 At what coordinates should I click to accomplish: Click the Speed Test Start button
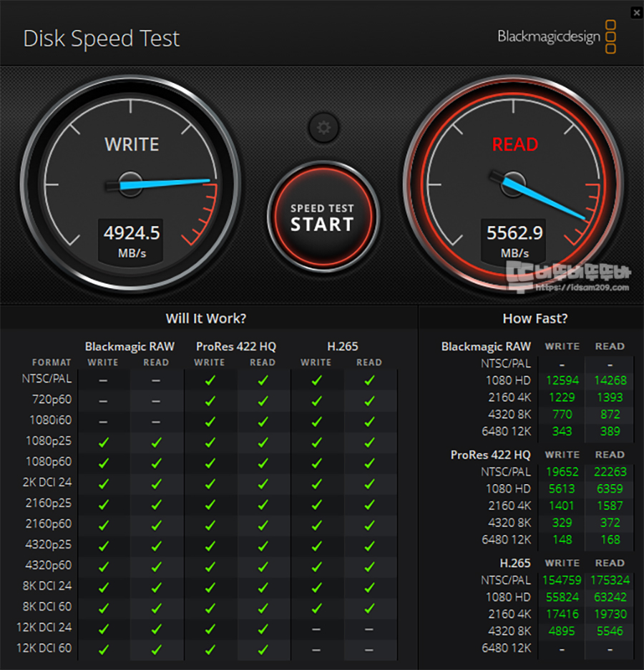[323, 217]
